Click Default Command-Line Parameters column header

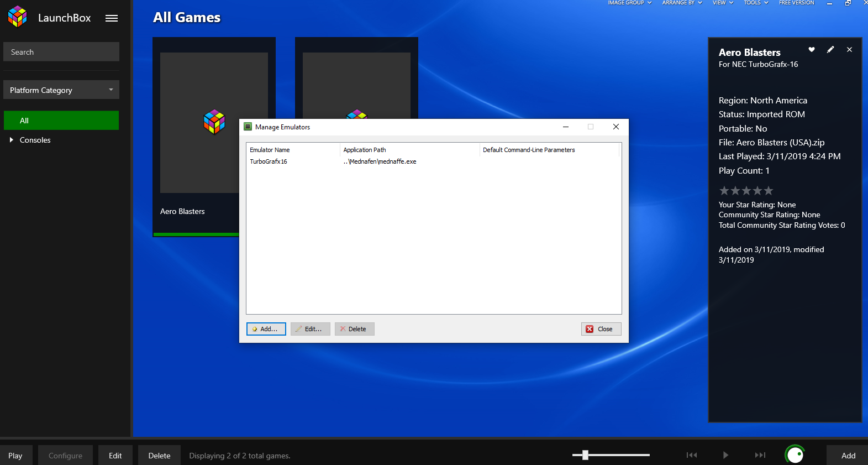pyautogui.click(x=549, y=150)
